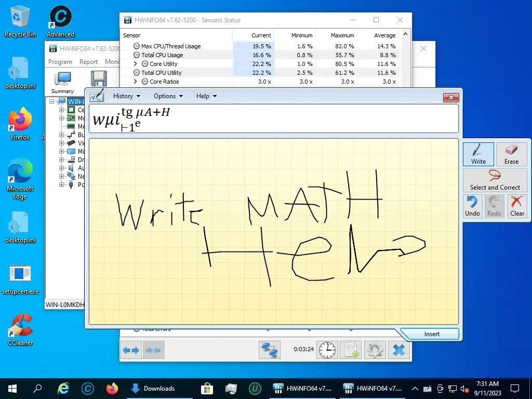Viewport: 532px width, 399px height.
Task: Expand the Core Utility sensor row
Action: [136, 64]
